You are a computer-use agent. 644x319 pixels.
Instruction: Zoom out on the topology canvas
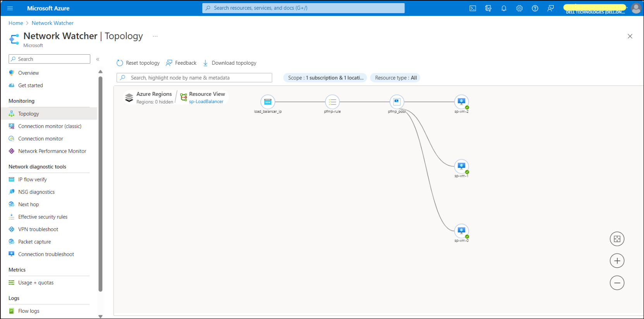[617, 283]
